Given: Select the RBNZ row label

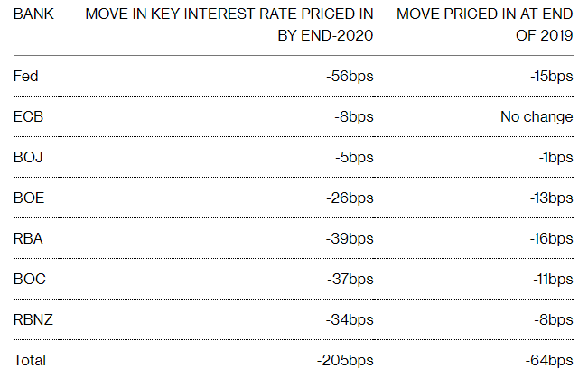Looking at the screenshot, I should click(x=33, y=319).
